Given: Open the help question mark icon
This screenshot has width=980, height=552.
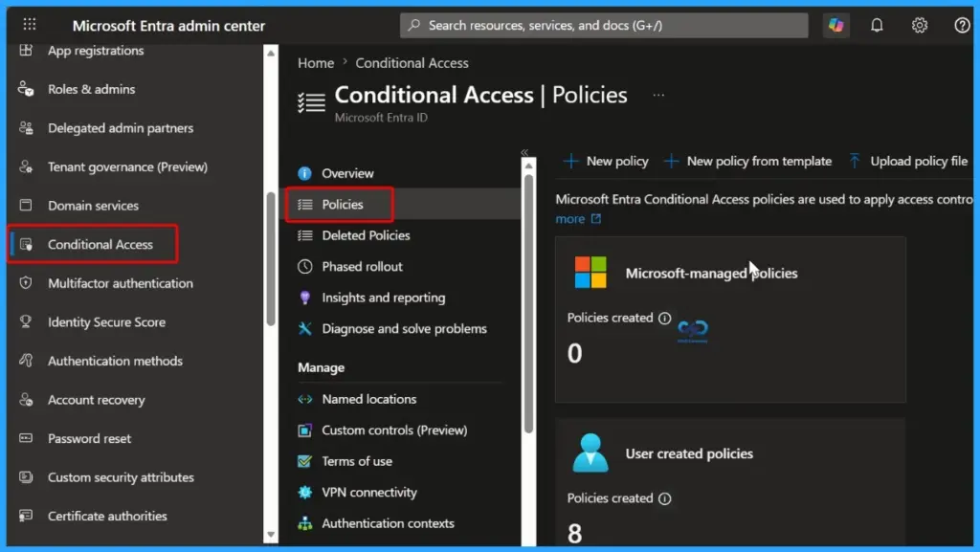Looking at the screenshot, I should coord(962,25).
